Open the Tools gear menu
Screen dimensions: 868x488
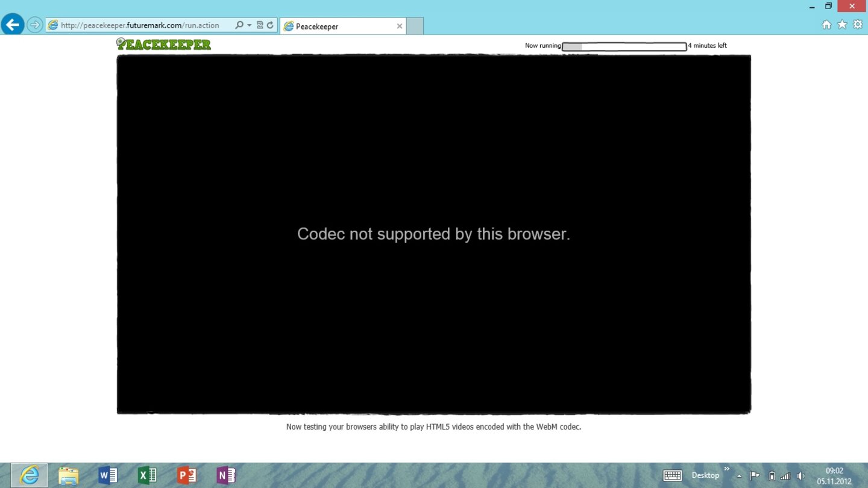coord(858,25)
